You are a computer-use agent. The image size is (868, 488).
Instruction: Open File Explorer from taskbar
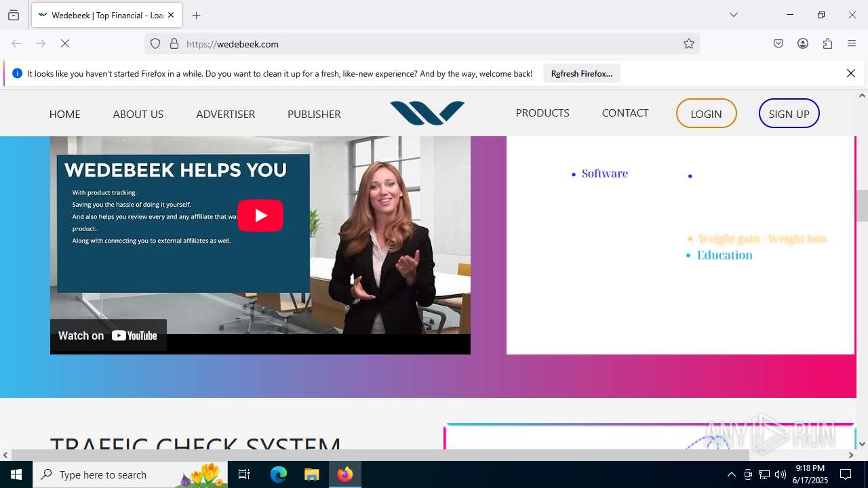click(x=311, y=474)
